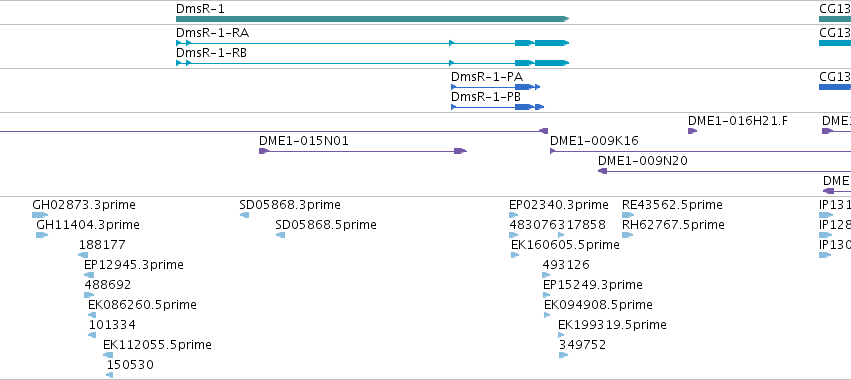Click the DME1-009K16 clone label
Viewport: 851px width, 380px height.
coord(594,141)
